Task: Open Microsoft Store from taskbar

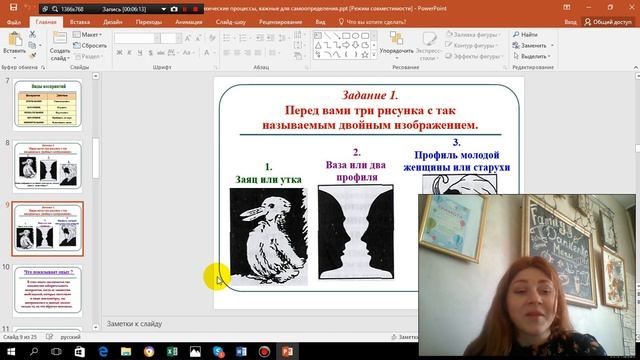Action: pos(80,351)
